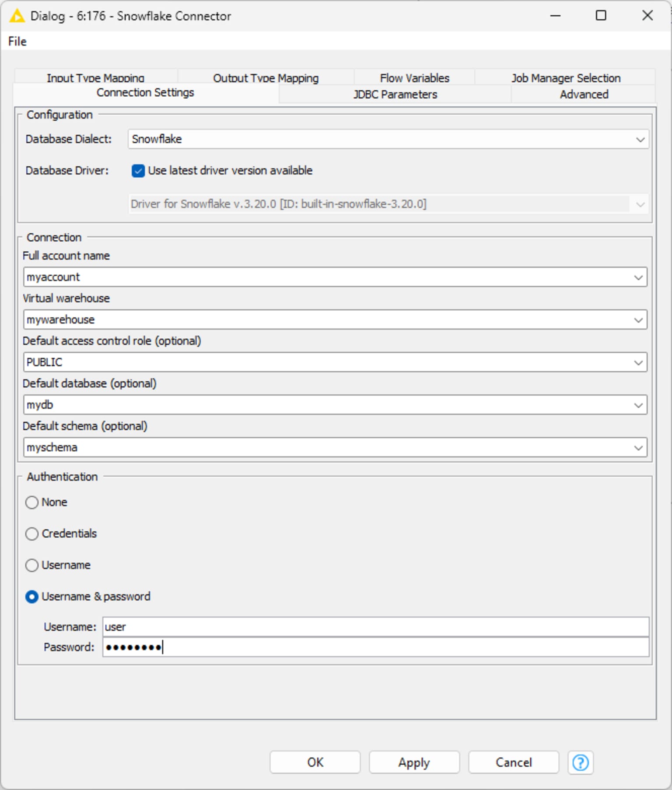672x790 pixels.
Task: Close the dialog with the X button
Action: click(x=647, y=16)
